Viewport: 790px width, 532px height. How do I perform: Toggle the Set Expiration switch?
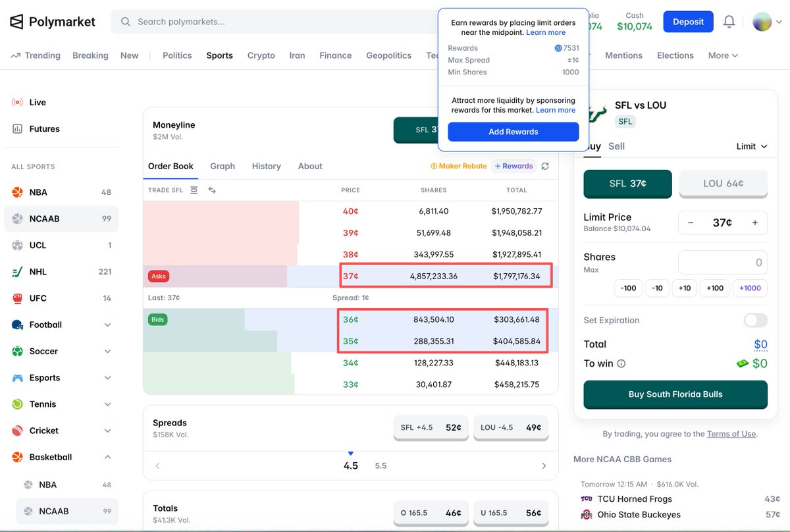click(x=756, y=320)
